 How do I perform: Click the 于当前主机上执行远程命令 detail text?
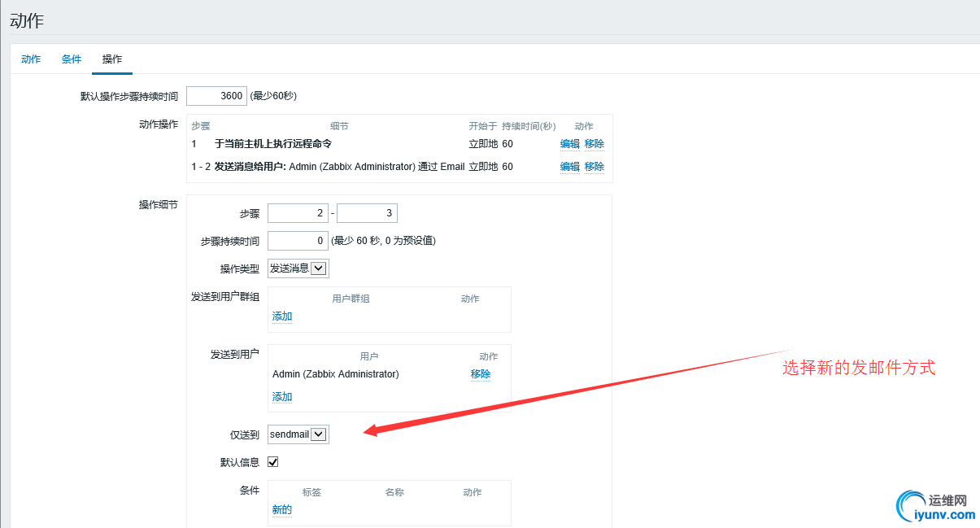click(x=273, y=144)
